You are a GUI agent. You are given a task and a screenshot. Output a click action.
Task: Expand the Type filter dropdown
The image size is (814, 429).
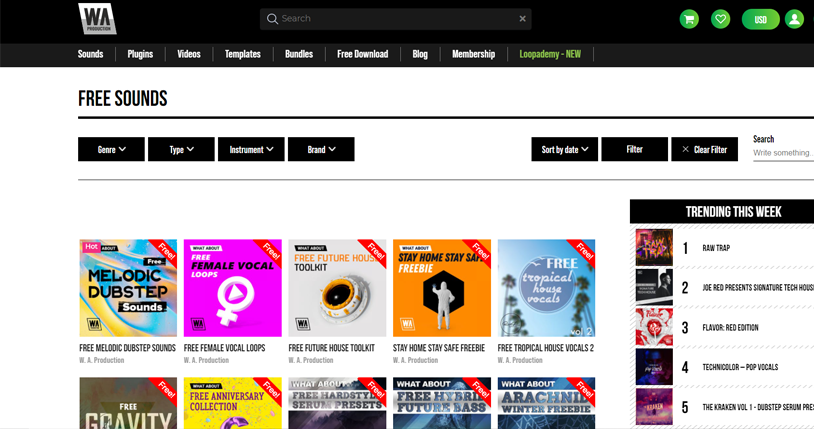pos(181,149)
